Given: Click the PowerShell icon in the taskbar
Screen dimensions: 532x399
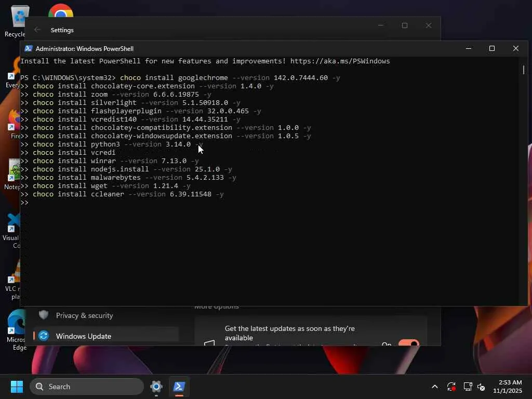Looking at the screenshot, I should (x=179, y=387).
